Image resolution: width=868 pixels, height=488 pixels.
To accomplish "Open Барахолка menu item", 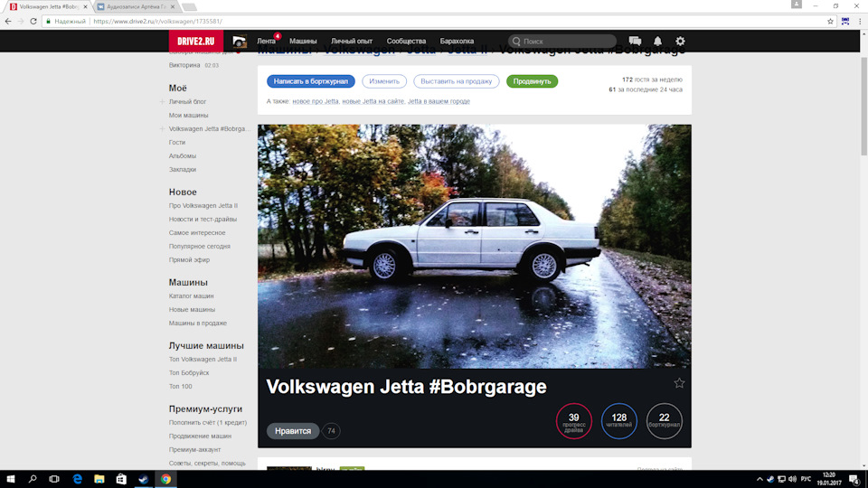I will point(457,41).
